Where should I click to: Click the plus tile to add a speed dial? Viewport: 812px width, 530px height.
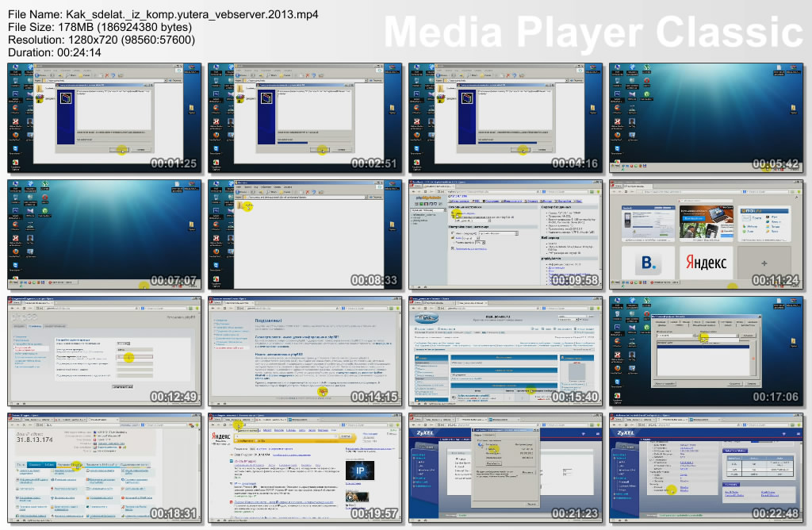coord(764,263)
